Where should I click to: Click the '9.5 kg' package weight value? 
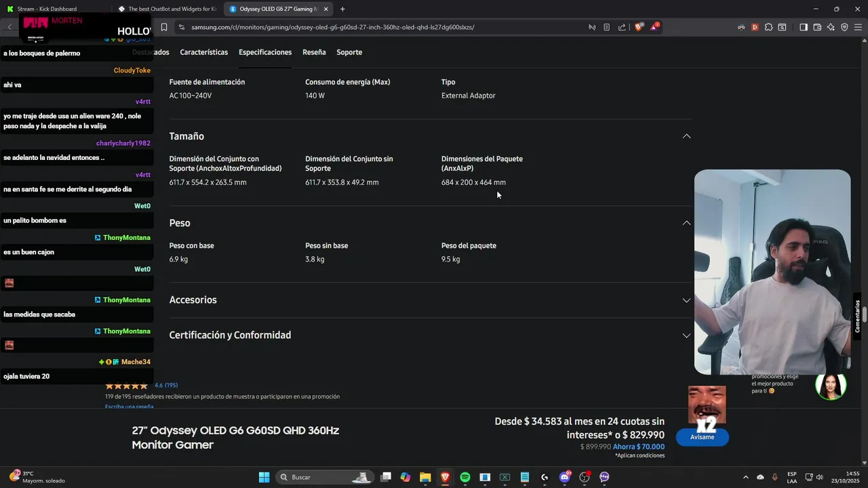point(450,260)
